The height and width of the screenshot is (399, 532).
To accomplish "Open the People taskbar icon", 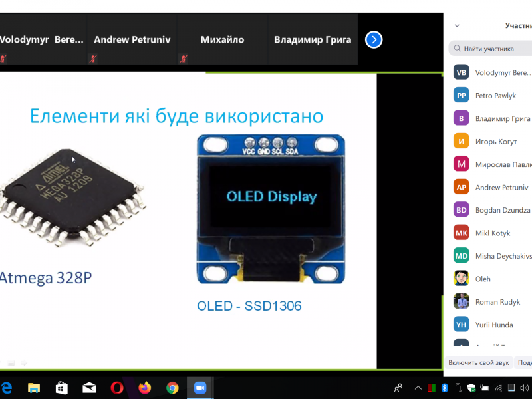I will 398,388.
